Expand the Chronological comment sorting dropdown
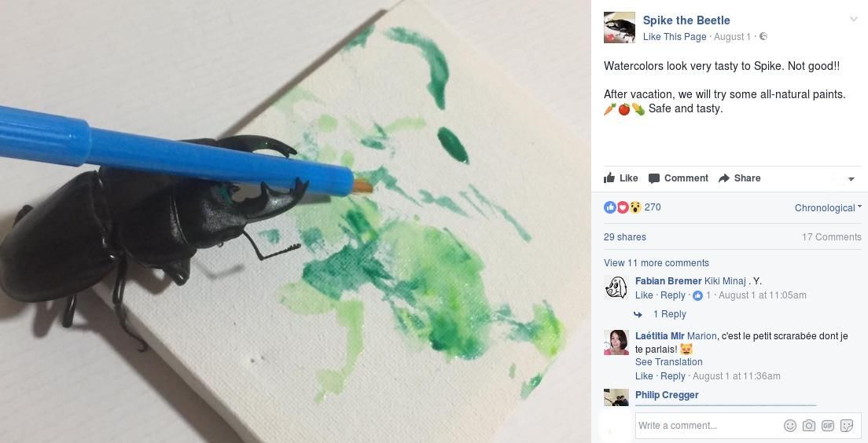Viewport: 868px width, 443px height. (x=828, y=208)
